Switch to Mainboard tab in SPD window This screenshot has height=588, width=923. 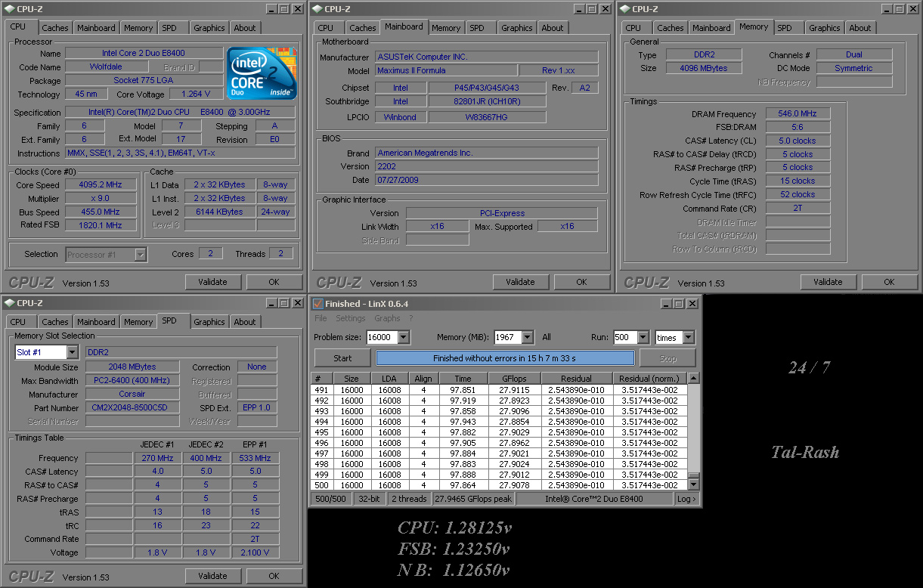[96, 322]
